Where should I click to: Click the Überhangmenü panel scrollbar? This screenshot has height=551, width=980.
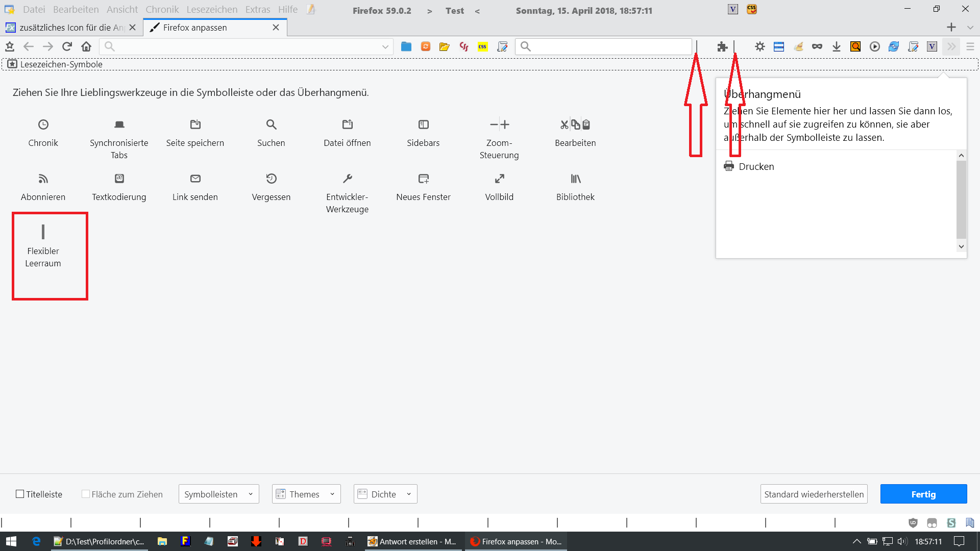point(961,200)
